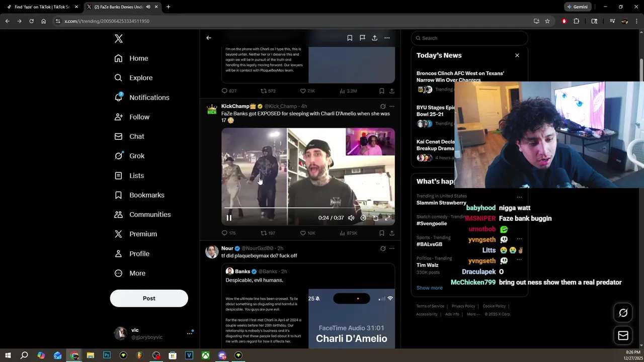Screen dimensions: 644x362
Task: Open Photoshop from the taskbar
Action: pyautogui.click(x=107, y=355)
